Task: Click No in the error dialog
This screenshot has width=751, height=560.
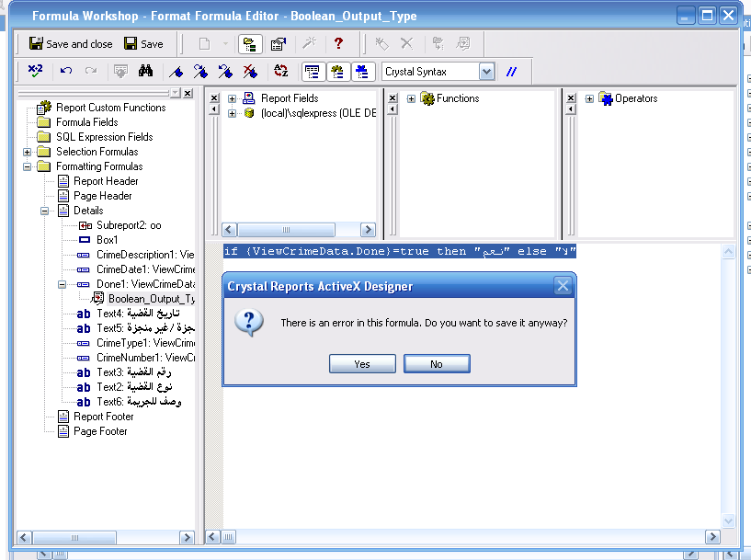Action: tap(437, 364)
